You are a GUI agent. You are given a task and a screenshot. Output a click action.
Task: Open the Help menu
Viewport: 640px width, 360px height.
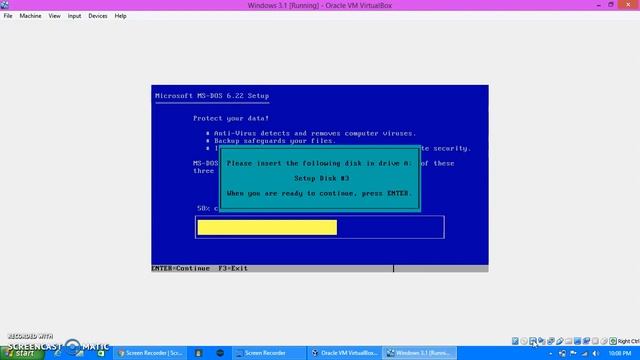coord(120,16)
